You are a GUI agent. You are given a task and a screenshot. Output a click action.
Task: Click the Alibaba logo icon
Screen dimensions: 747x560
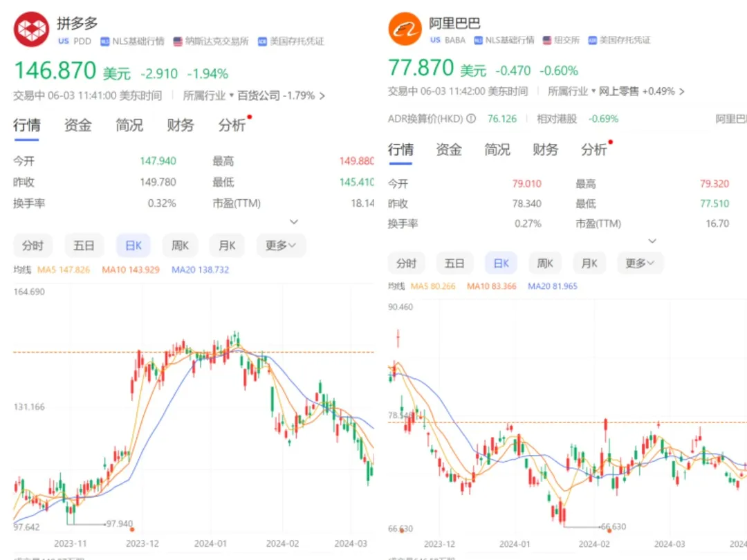[405, 29]
